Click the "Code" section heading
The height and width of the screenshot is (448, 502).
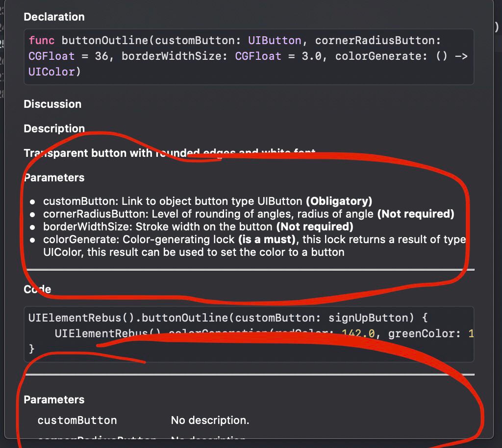point(37,289)
